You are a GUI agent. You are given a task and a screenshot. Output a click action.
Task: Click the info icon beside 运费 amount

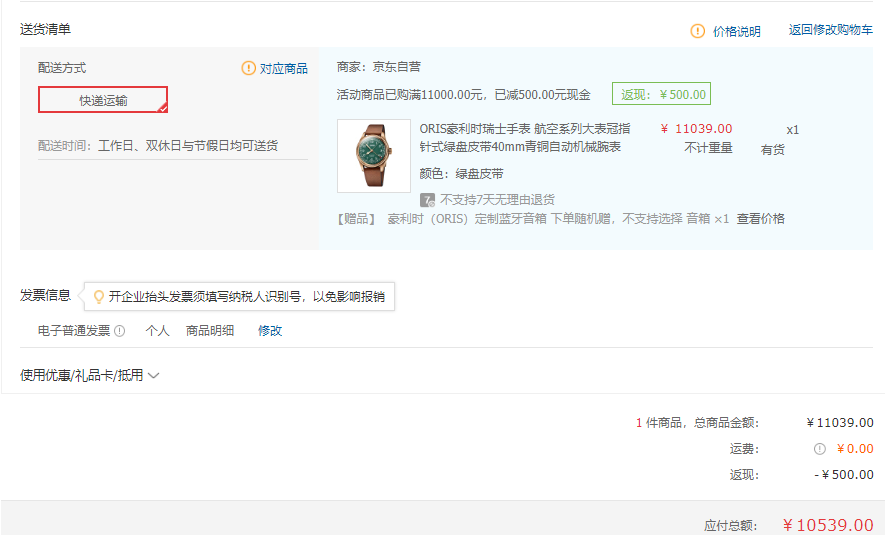point(820,449)
